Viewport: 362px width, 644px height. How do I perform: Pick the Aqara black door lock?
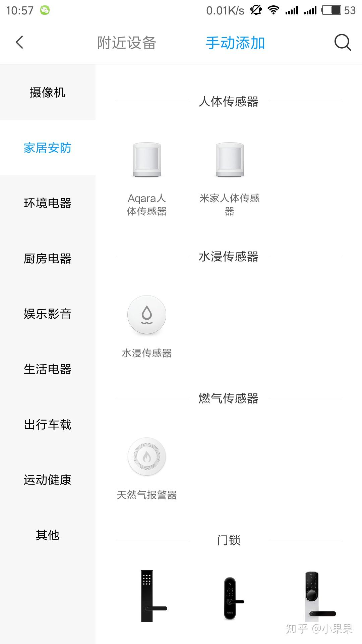tap(231, 598)
